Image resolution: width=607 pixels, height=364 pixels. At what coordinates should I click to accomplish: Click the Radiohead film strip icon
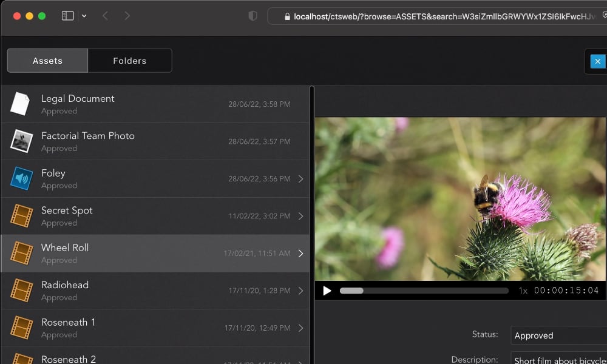pos(21,291)
